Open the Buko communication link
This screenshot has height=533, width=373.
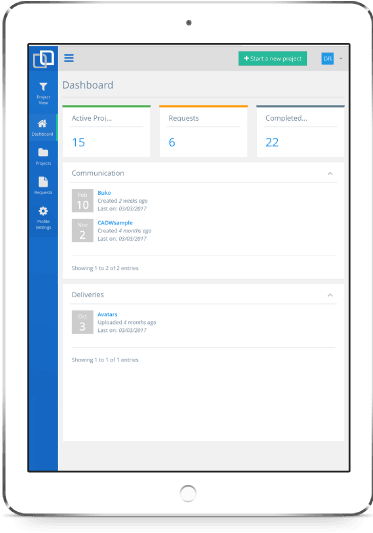pyautogui.click(x=104, y=193)
